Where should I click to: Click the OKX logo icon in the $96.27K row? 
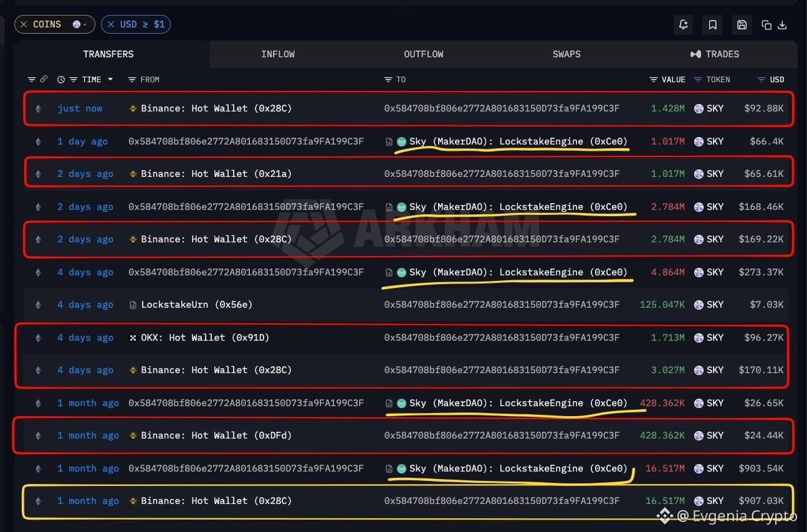coord(133,338)
